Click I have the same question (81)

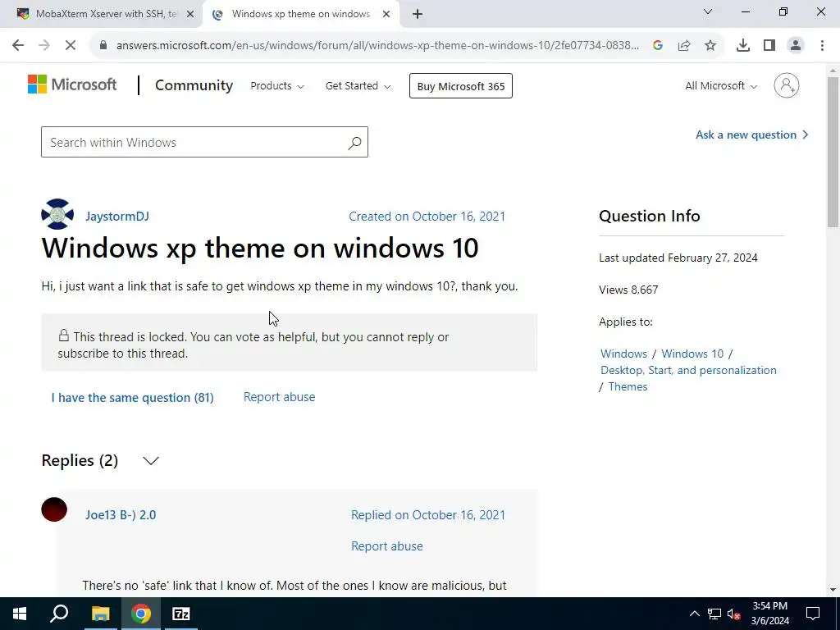(132, 398)
